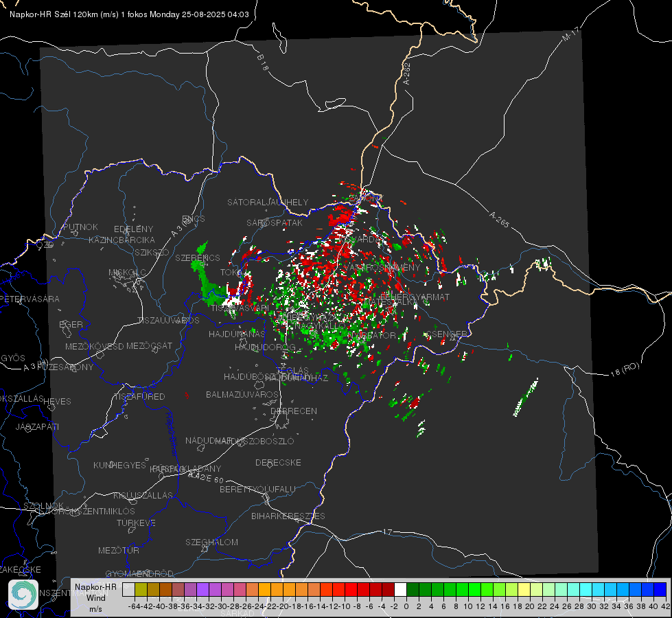Click the JÁSZAPÁTI label
Viewport: 672px width, 618px height.
(x=37, y=426)
